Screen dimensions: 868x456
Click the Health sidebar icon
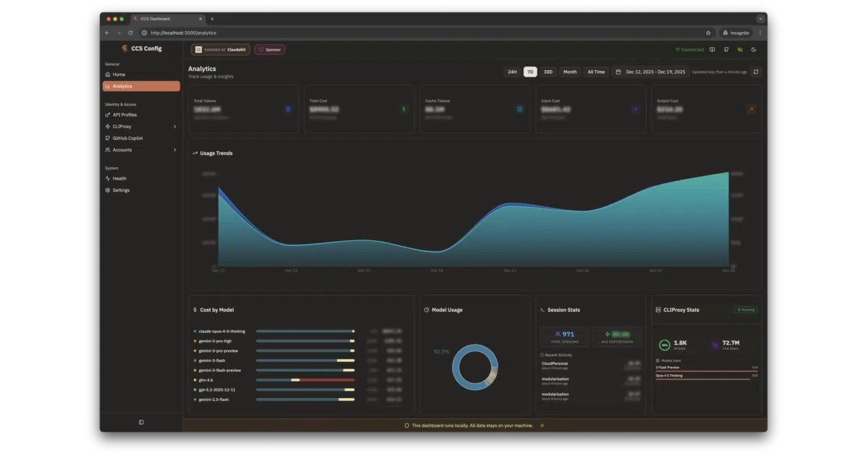108,179
